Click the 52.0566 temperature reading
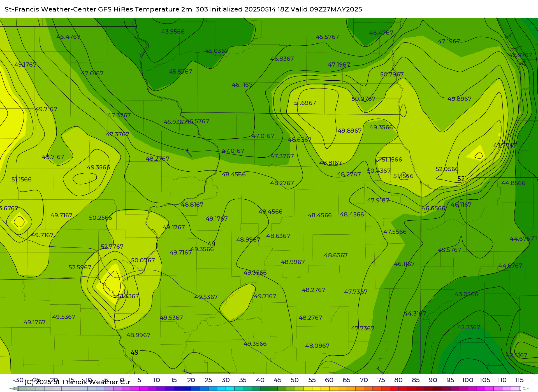The width and height of the screenshot is (538, 392). (x=447, y=169)
